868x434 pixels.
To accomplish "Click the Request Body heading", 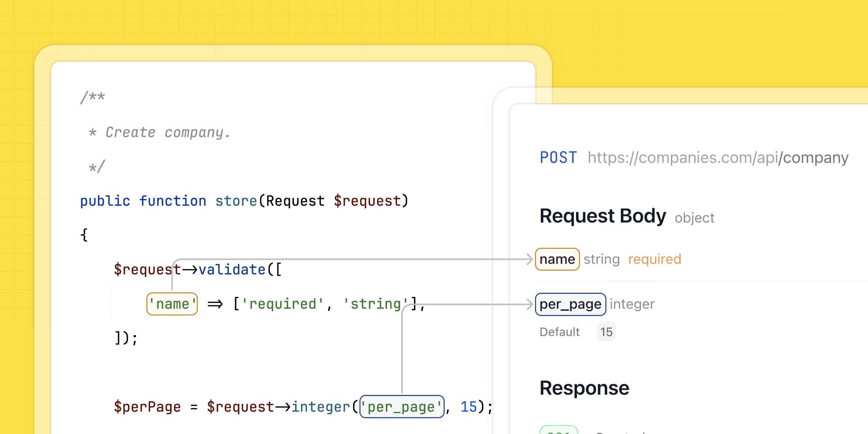I will [x=602, y=216].
